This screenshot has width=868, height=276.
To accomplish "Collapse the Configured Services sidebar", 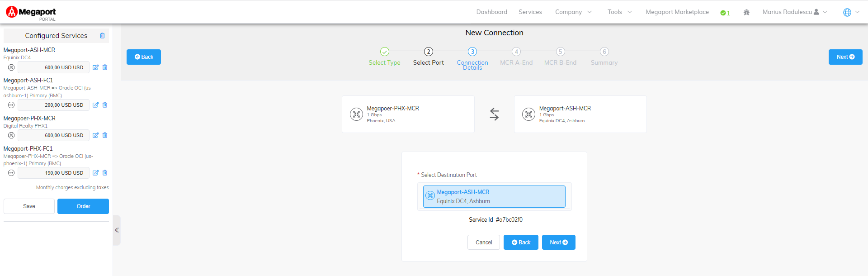I will (117, 230).
